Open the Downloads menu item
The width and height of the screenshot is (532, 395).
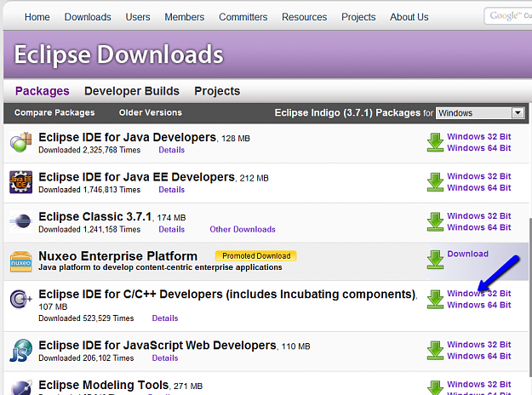pyautogui.click(x=88, y=17)
